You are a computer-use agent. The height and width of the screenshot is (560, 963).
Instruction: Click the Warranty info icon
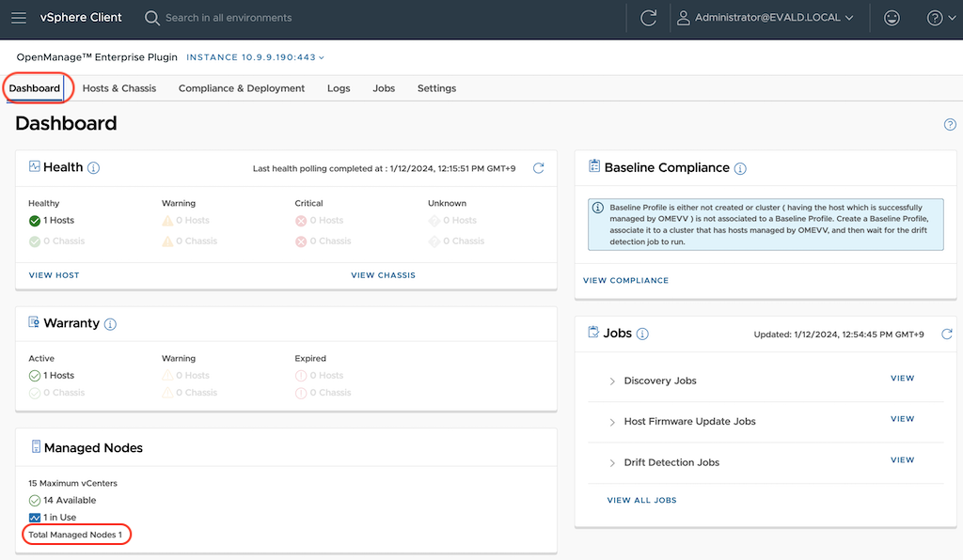point(110,324)
